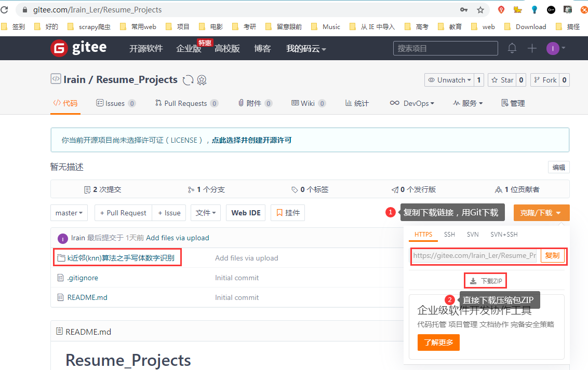The image size is (588, 370).
Task: Click the Irain commit author avatar
Action: pyautogui.click(x=63, y=238)
